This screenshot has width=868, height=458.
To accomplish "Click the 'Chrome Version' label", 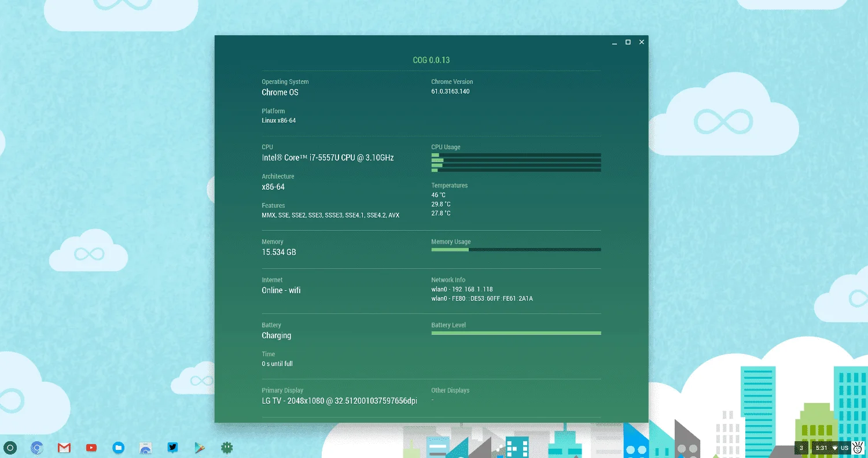I will click(452, 82).
